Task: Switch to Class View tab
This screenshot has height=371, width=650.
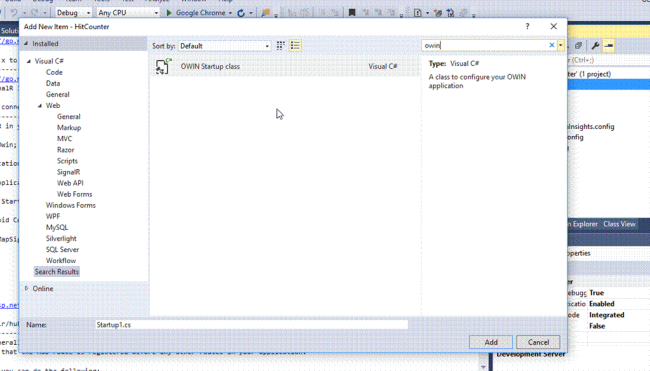Action: point(619,224)
